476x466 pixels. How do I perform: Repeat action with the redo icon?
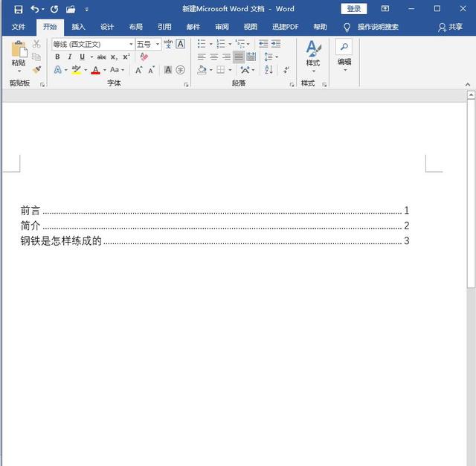[x=54, y=9]
